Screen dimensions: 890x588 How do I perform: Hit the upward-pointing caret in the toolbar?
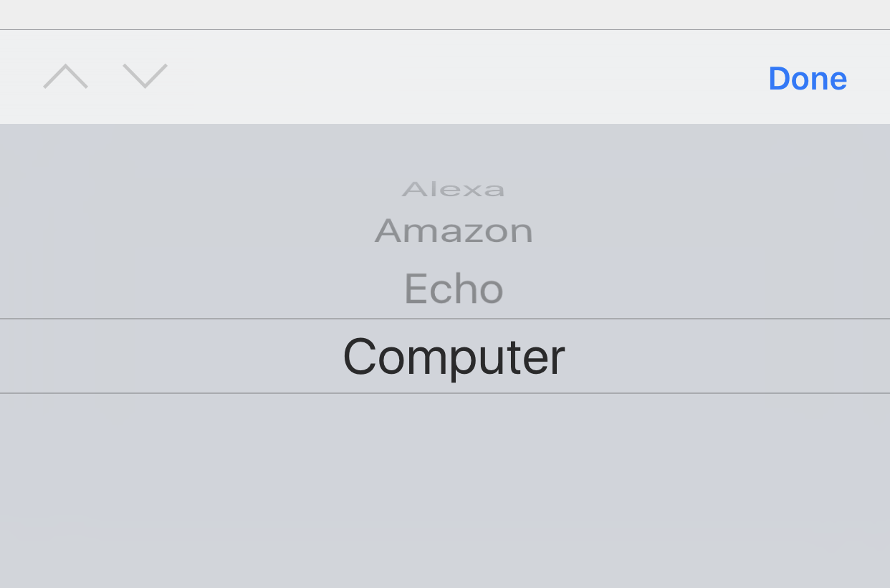(x=65, y=77)
